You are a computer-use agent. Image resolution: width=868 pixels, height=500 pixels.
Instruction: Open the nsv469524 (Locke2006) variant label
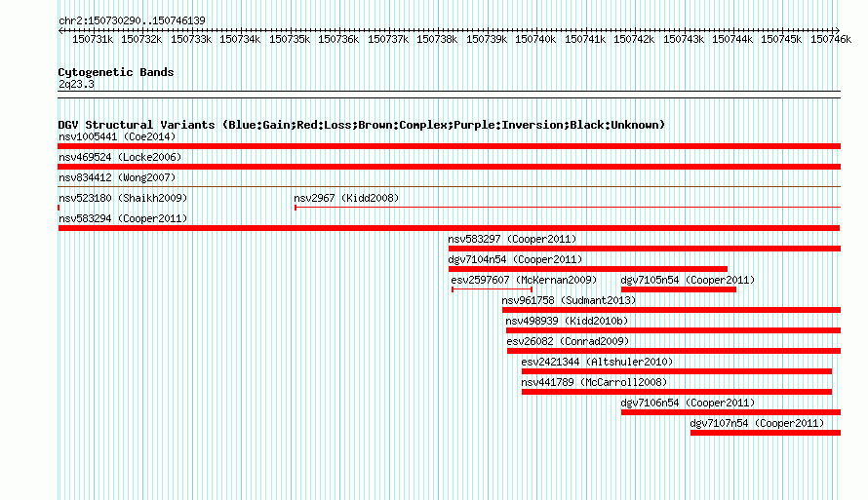click(120, 157)
